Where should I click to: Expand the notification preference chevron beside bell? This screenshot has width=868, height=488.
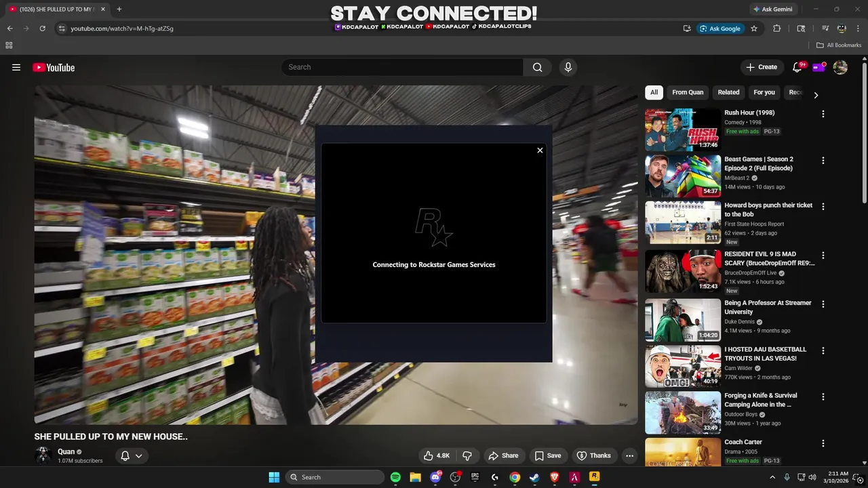pos(139,455)
